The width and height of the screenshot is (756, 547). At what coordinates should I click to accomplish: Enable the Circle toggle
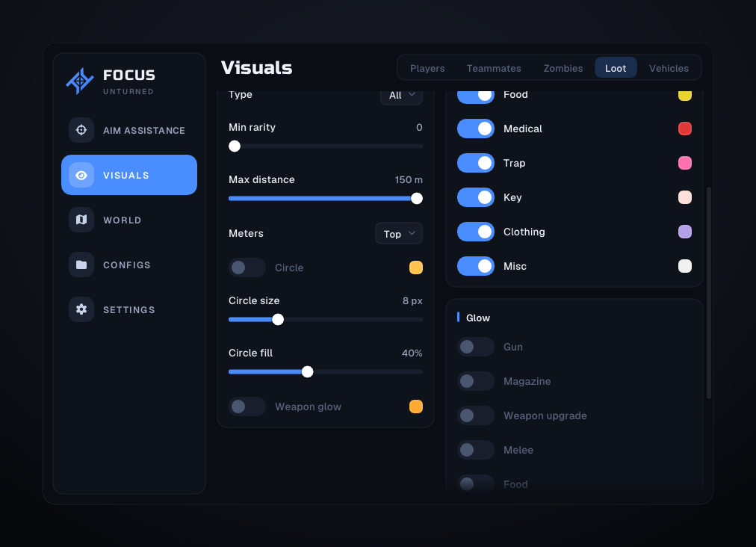[247, 268]
